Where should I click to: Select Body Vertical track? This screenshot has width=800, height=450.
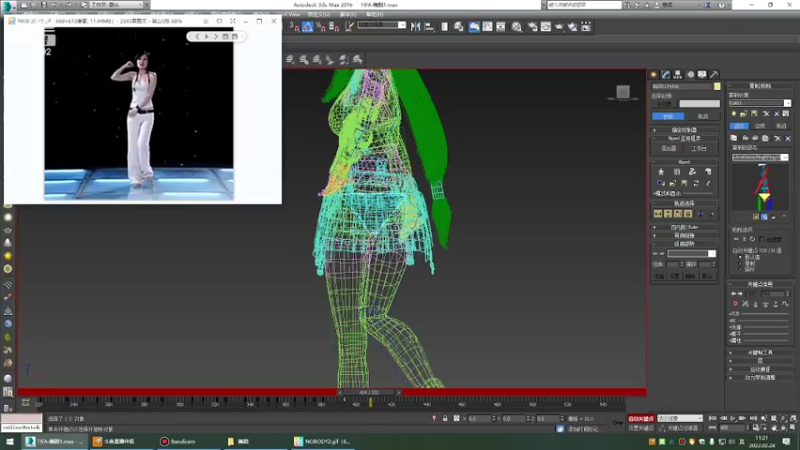coord(668,214)
